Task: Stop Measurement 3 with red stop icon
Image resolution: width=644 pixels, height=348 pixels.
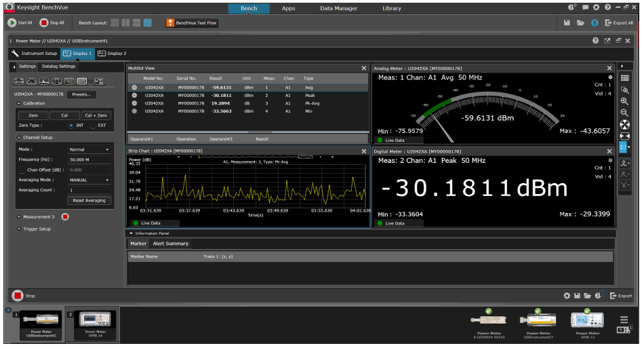Action: point(65,217)
